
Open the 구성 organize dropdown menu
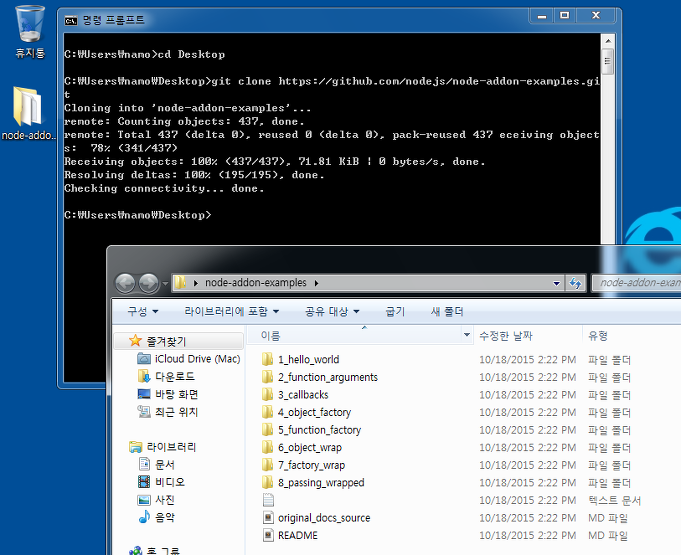[x=142, y=311]
